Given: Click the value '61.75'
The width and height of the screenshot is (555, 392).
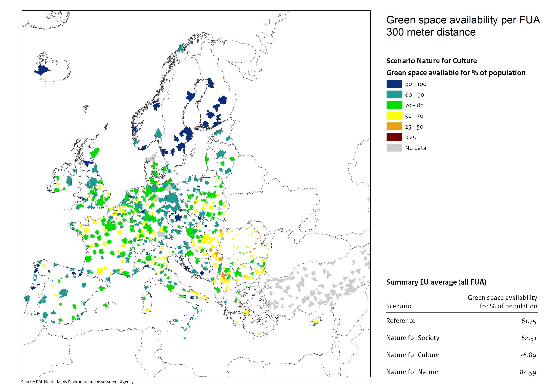Looking at the screenshot, I should [529, 321].
